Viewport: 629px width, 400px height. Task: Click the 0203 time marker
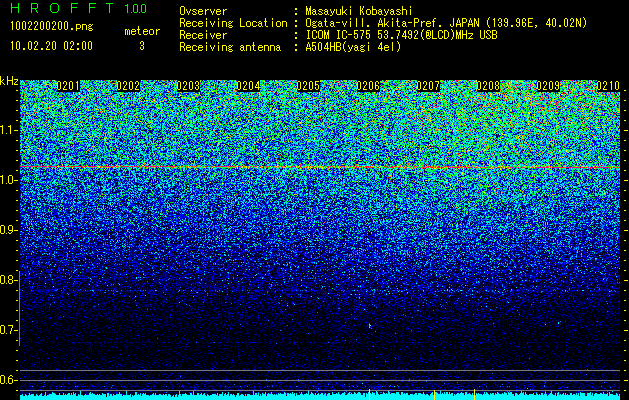click(x=188, y=86)
